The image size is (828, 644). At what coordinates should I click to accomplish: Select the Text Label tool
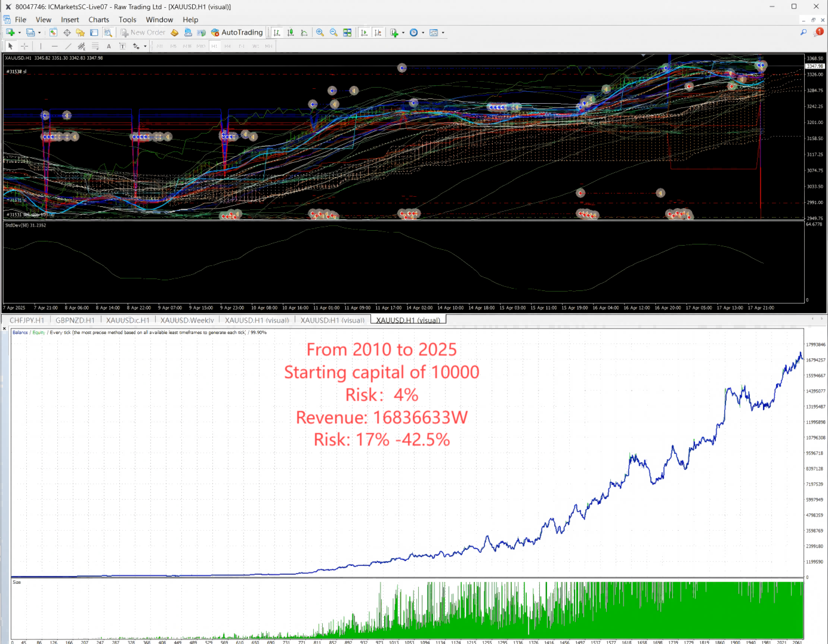coord(122,46)
